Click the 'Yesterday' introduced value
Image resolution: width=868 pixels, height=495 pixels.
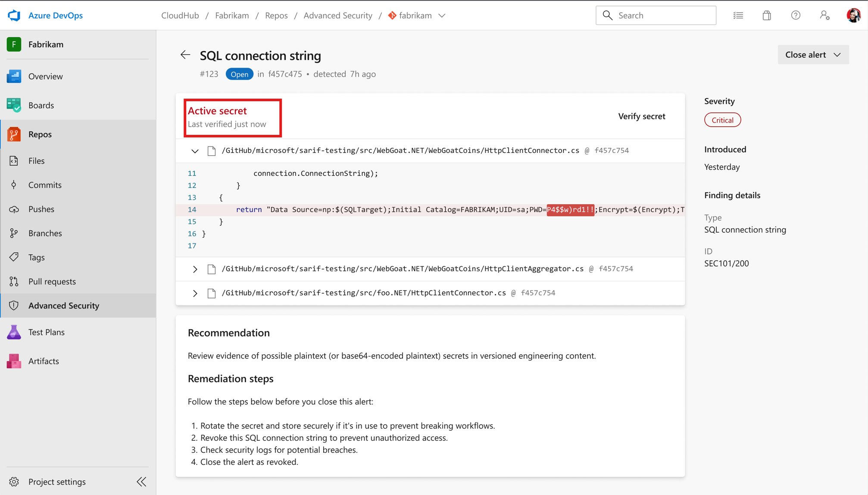(722, 167)
